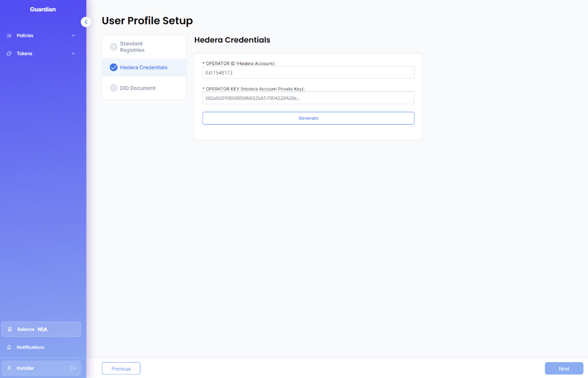Click the Policies list icon
The height and width of the screenshot is (378, 588).
(9, 36)
